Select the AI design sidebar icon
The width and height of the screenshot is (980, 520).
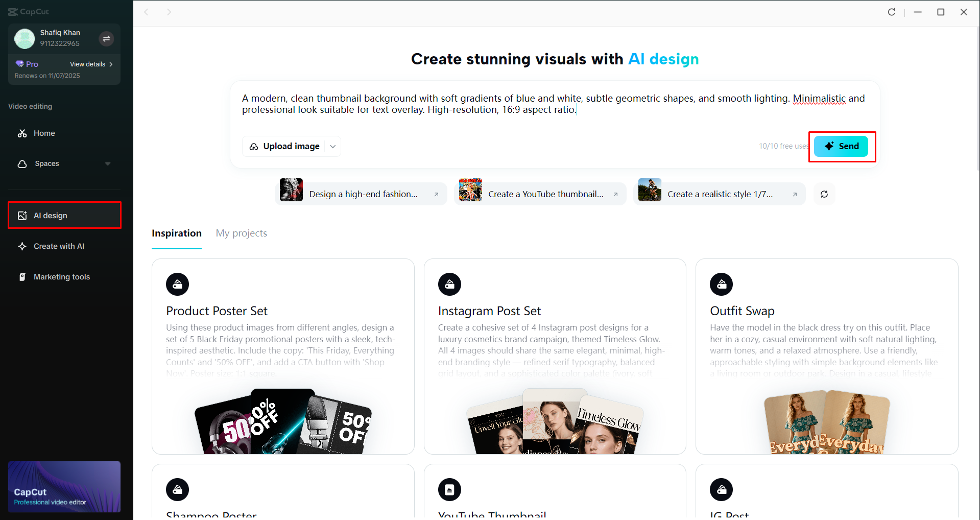pos(22,215)
